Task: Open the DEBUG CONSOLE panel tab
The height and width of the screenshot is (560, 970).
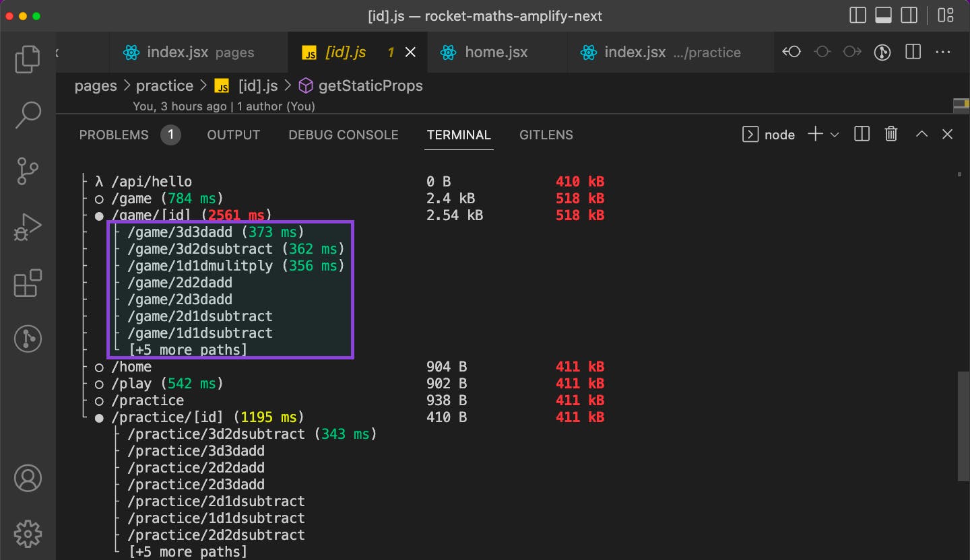Action: [344, 135]
